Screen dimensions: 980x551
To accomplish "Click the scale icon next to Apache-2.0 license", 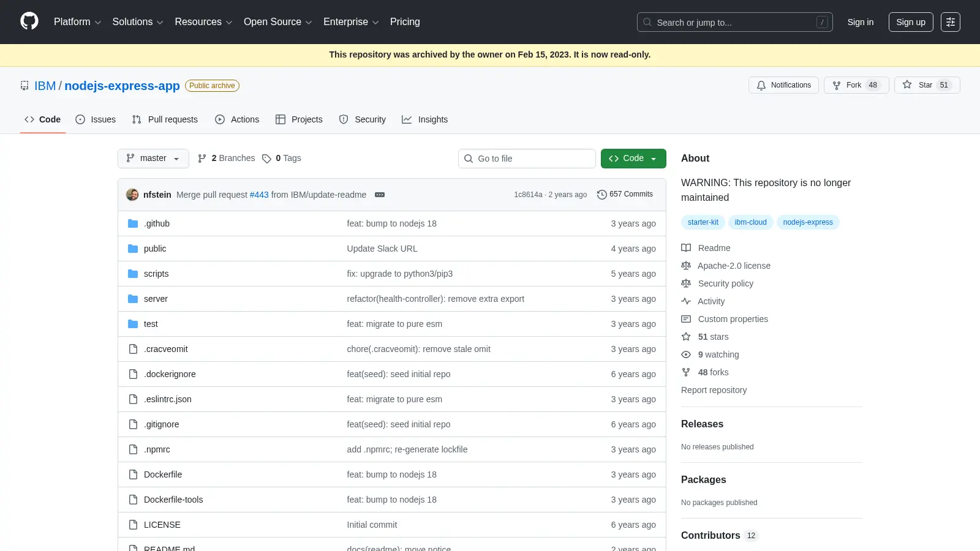I will [x=686, y=266].
